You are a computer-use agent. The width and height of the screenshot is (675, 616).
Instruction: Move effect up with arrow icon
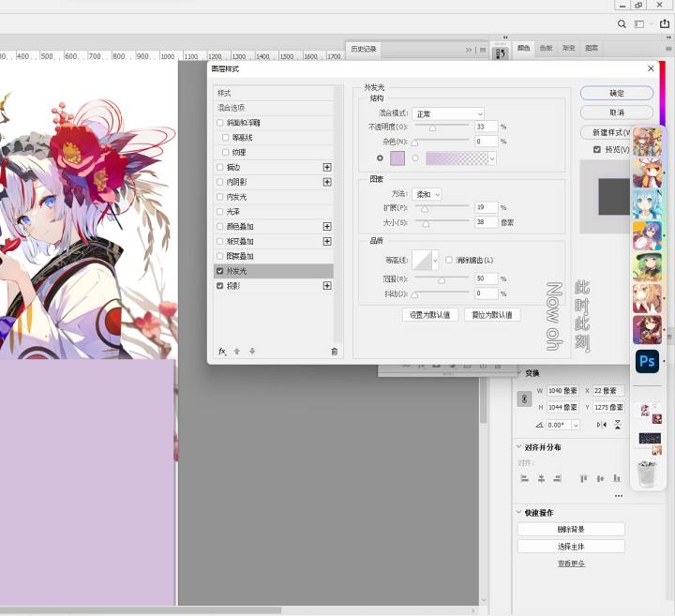coord(237,352)
